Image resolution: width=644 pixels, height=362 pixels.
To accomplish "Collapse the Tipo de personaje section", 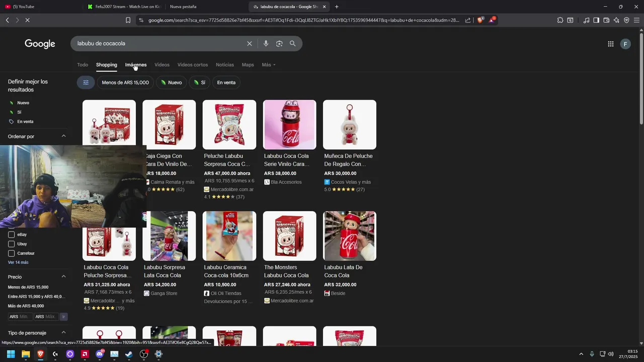I will [x=63, y=333].
